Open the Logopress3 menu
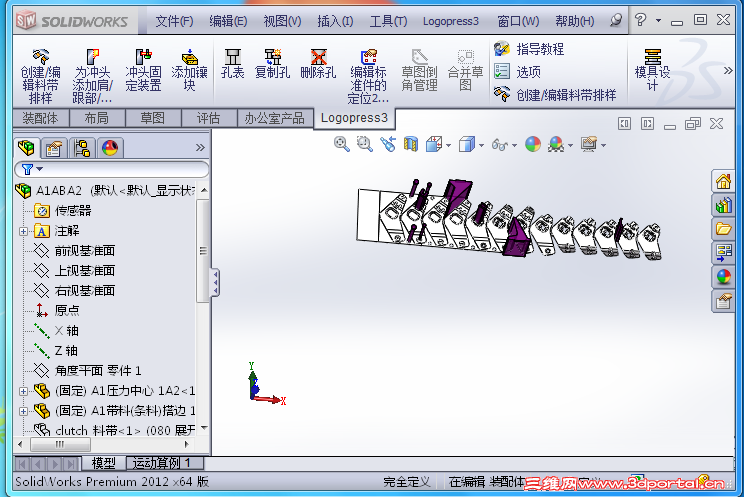 [451, 21]
